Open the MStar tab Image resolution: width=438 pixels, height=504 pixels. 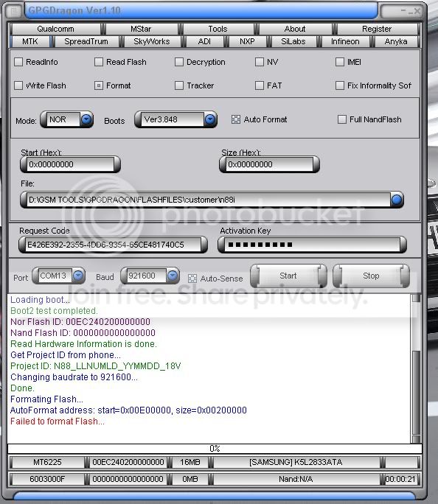point(141,29)
